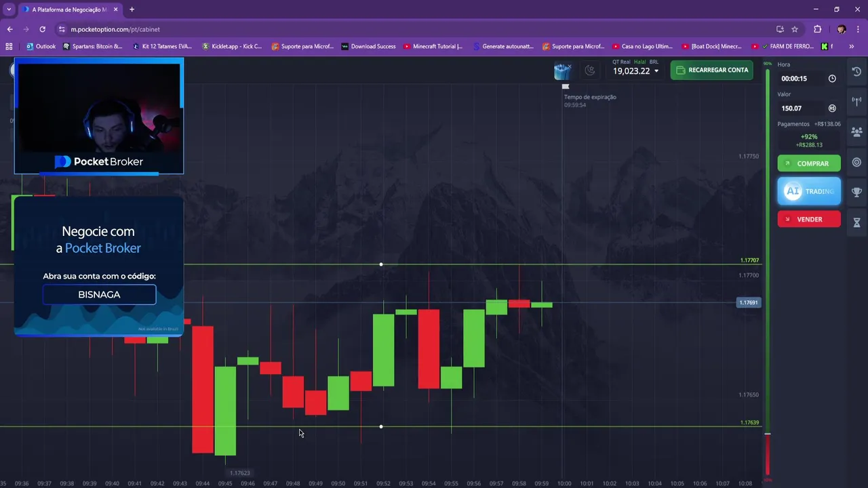
Task: Open browser extensions puzzle icon
Action: (817, 29)
